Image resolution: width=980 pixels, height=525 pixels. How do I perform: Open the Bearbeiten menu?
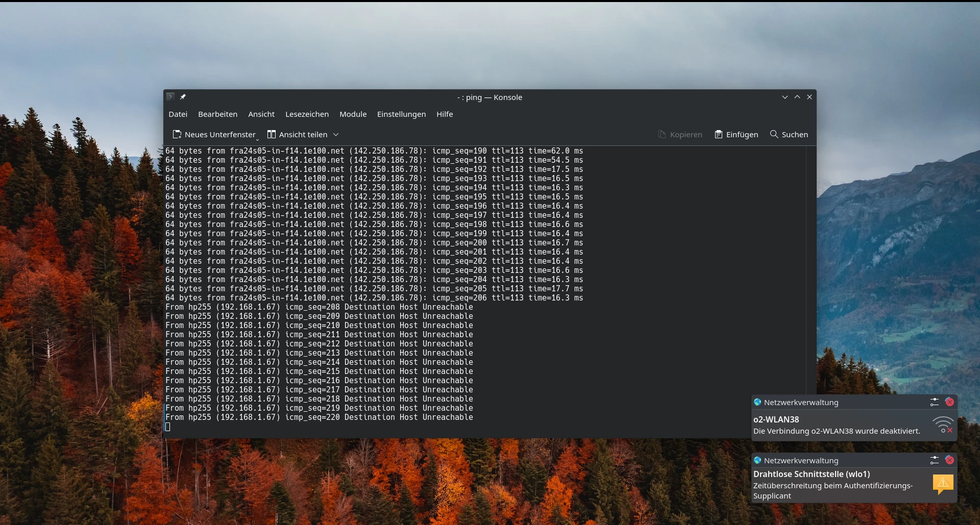(217, 114)
